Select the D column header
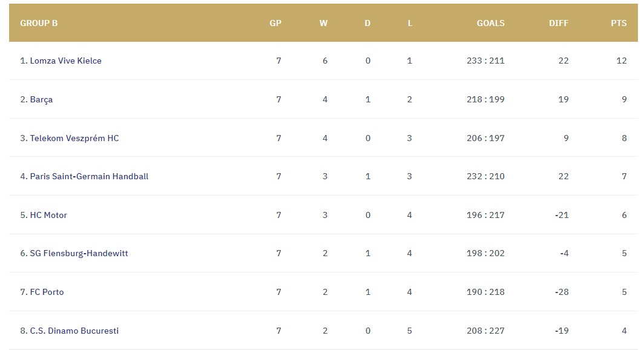The width and height of the screenshot is (644, 350). click(367, 24)
